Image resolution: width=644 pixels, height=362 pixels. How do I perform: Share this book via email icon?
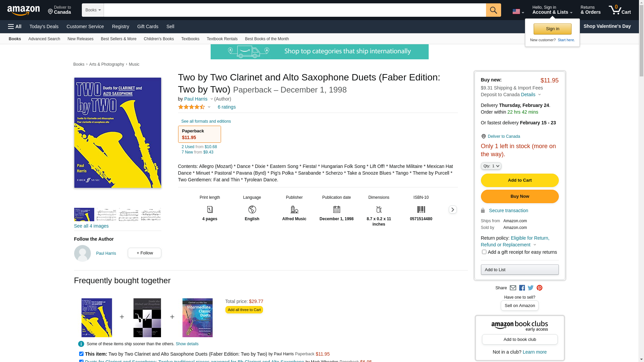[513, 288]
